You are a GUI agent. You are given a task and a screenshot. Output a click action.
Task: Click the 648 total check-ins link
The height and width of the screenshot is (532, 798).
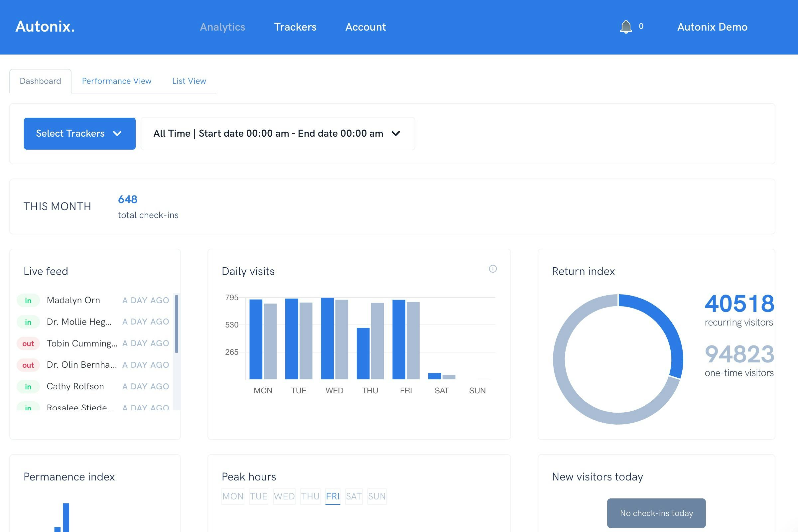(x=127, y=200)
